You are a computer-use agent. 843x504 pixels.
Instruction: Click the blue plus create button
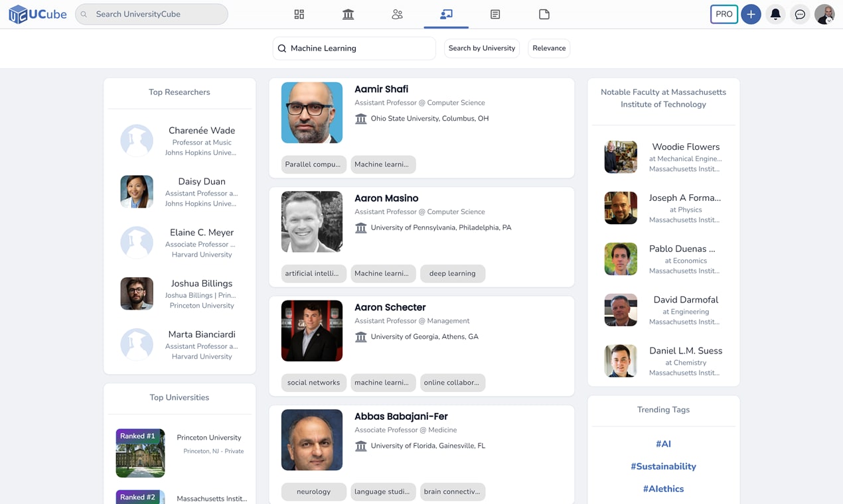click(751, 14)
